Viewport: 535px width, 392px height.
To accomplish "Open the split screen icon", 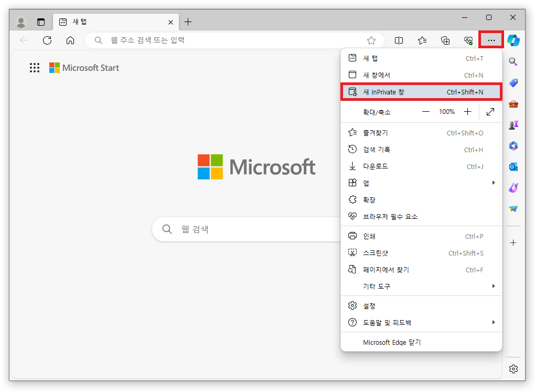I will pos(399,40).
